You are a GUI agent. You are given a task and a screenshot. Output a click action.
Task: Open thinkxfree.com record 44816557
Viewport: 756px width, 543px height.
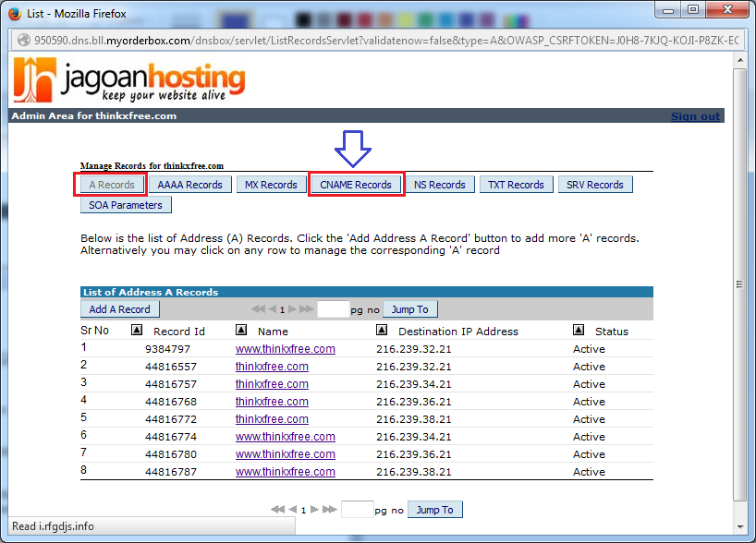tap(272, 367)
